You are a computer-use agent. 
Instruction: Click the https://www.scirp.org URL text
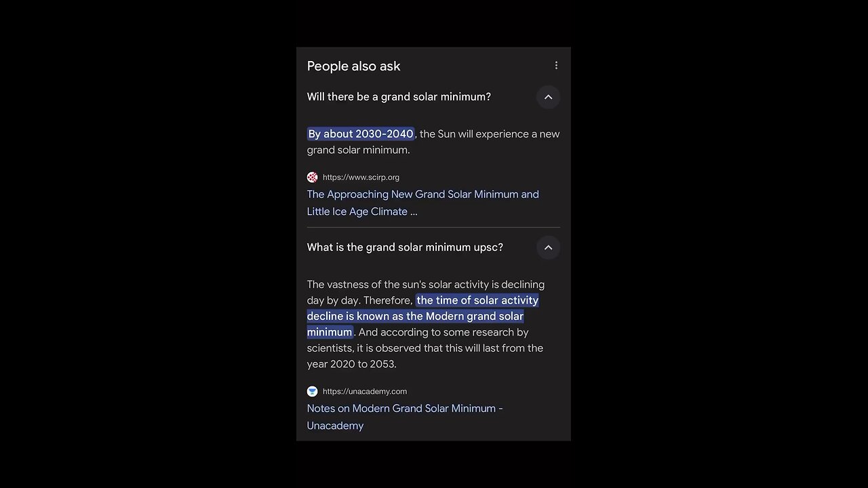(x=361, y=177)
